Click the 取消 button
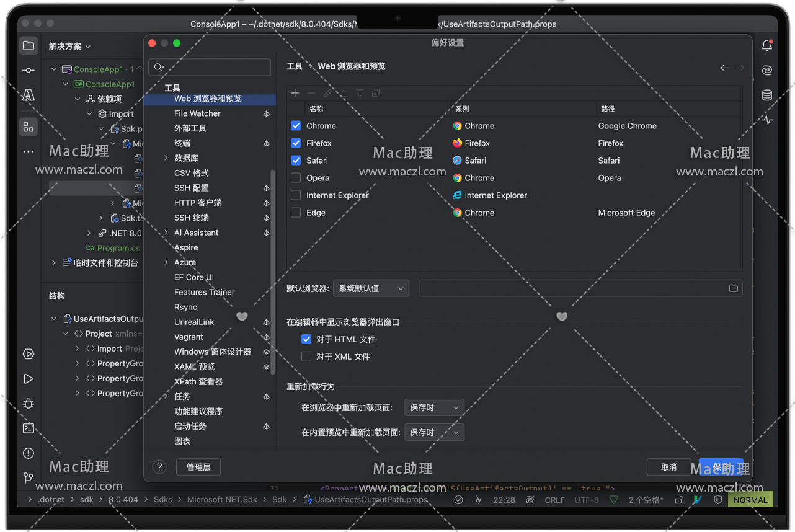This screenshot has width=795, height=532. pos(668,467)
